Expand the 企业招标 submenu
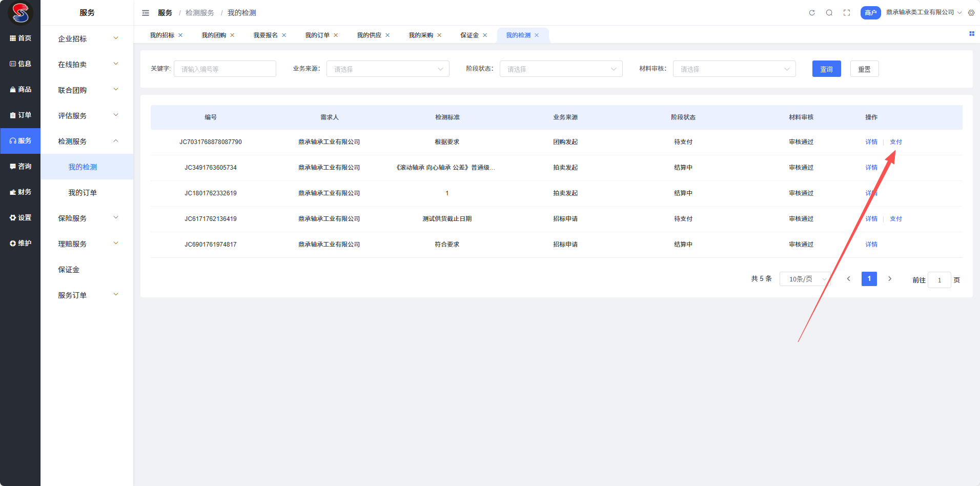 [x=87, y=39]
